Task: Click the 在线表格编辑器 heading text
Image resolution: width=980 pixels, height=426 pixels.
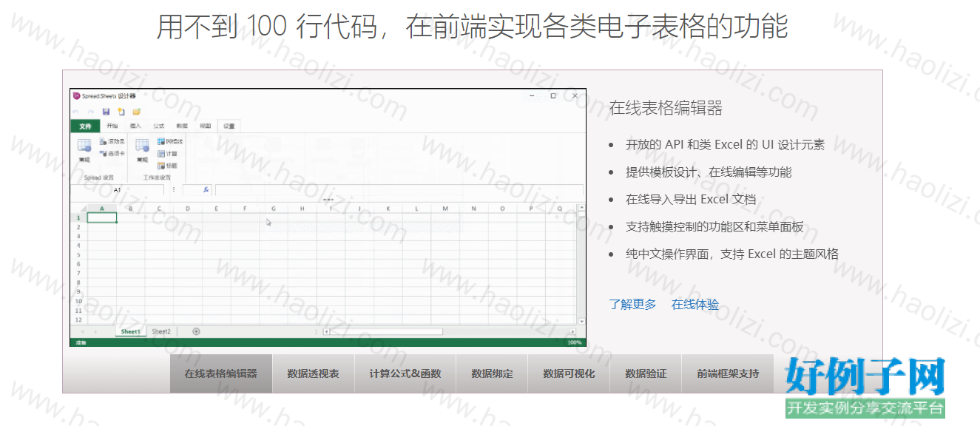Action: click(666, 108)
